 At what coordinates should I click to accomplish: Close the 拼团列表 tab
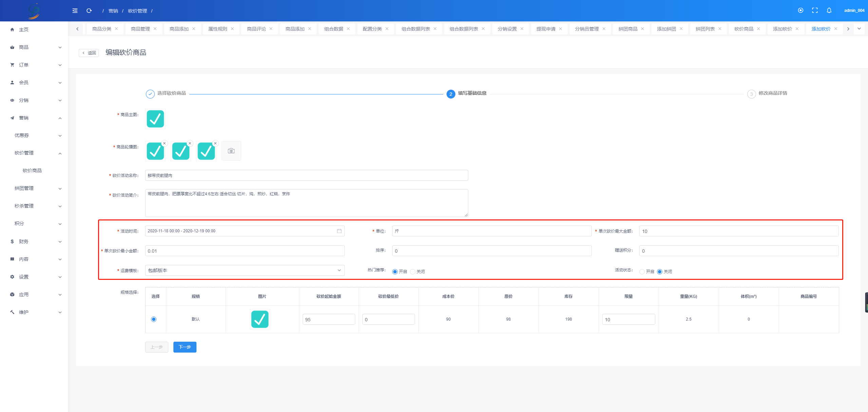coord(720,29)
